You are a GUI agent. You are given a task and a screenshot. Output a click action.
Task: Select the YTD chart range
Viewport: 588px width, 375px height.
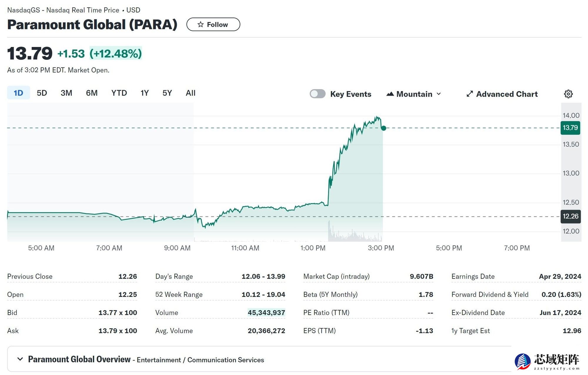coord(119,93)
